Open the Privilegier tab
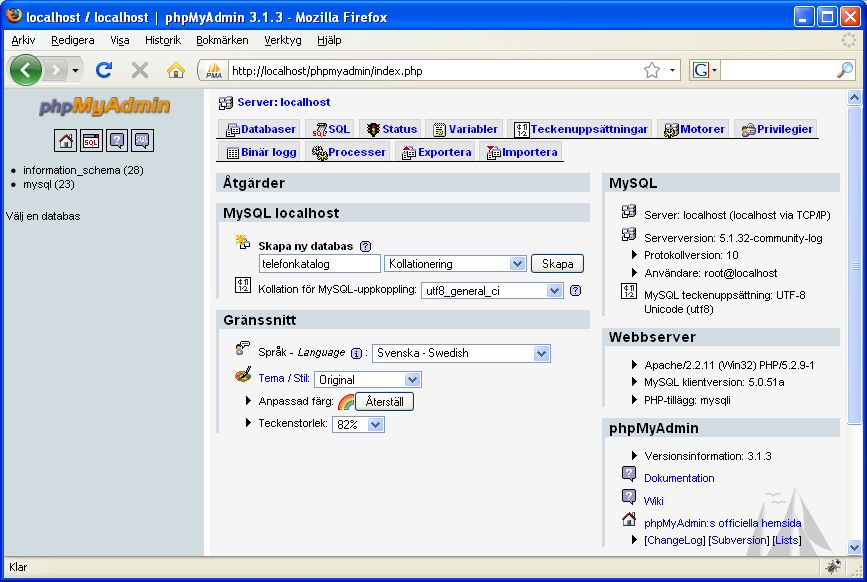 776,129
